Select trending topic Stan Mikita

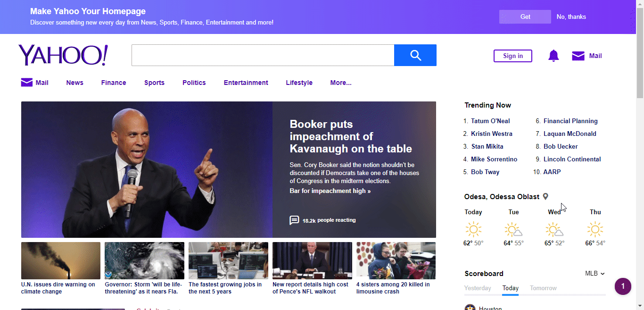click(487, 146)
